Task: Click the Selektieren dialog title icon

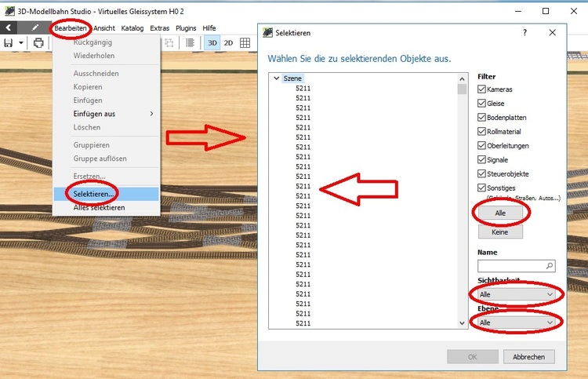Action: [x=267, y=33]
